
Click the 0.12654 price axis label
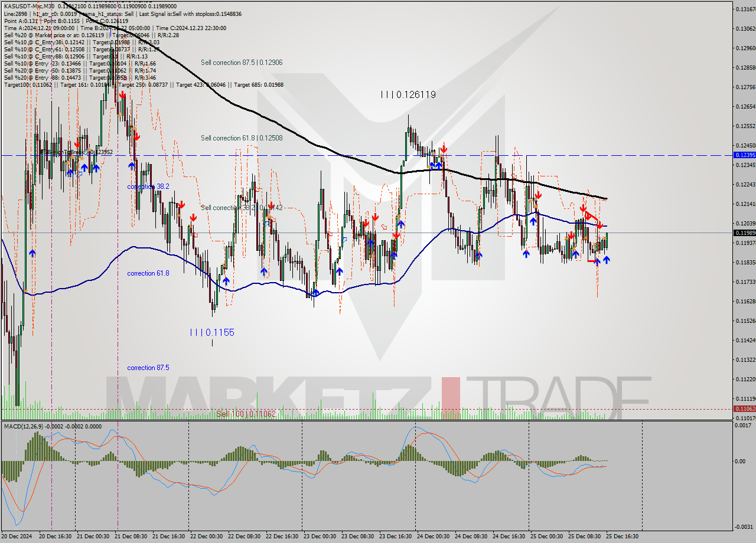[745, 106]
